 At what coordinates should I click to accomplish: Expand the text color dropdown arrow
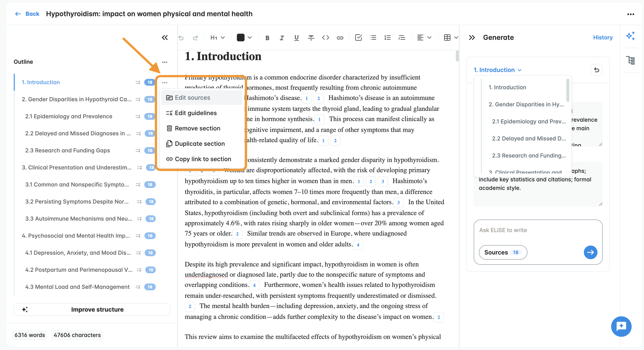pyautogui.click(x=249, y=38)
